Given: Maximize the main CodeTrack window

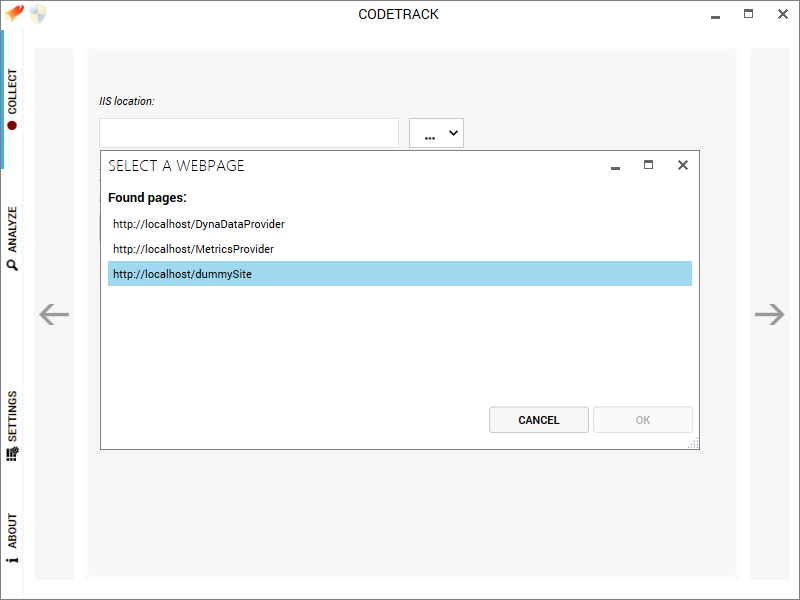Looking at the screenshot, I should tap(748, 14).
